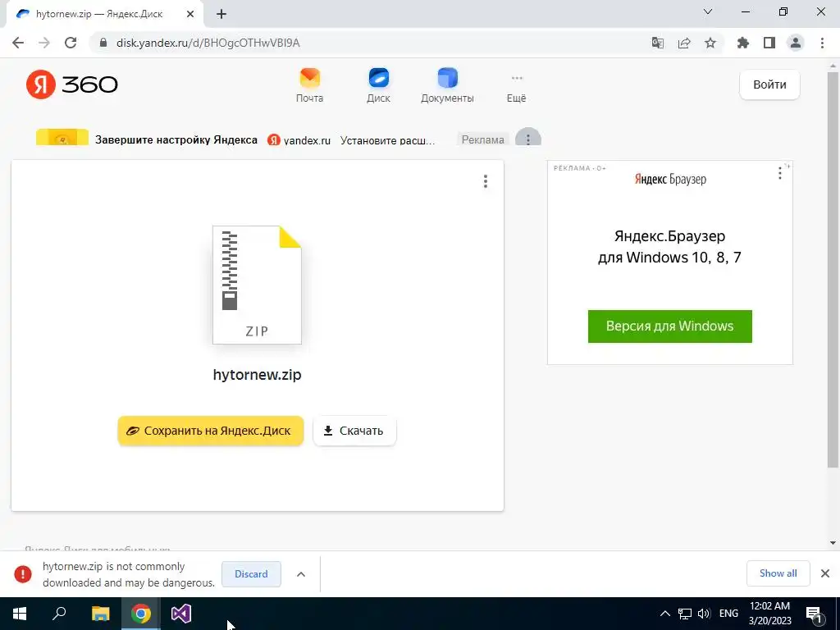Click the Реклама label
840x630 pixels.
click(x=482, y=139)
